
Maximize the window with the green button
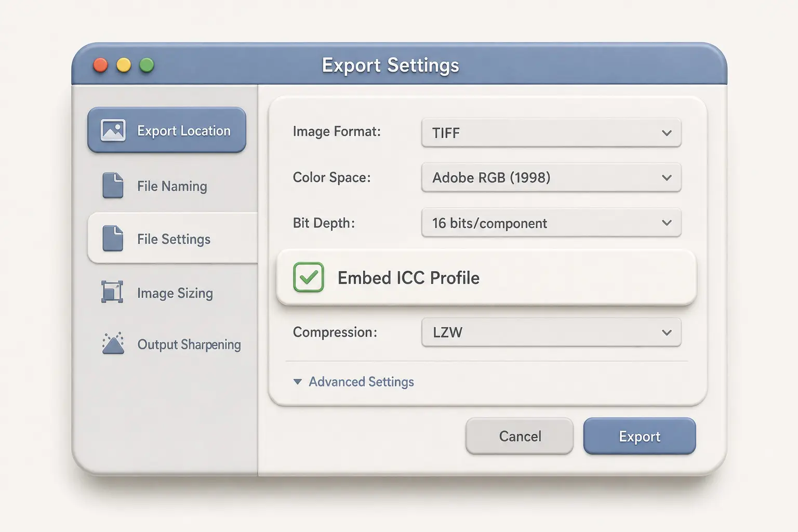pos(147,65)
